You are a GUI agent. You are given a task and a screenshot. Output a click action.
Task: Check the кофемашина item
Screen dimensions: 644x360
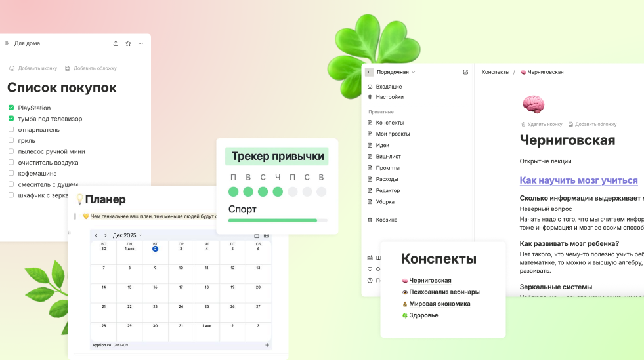[x=11, y=173]
